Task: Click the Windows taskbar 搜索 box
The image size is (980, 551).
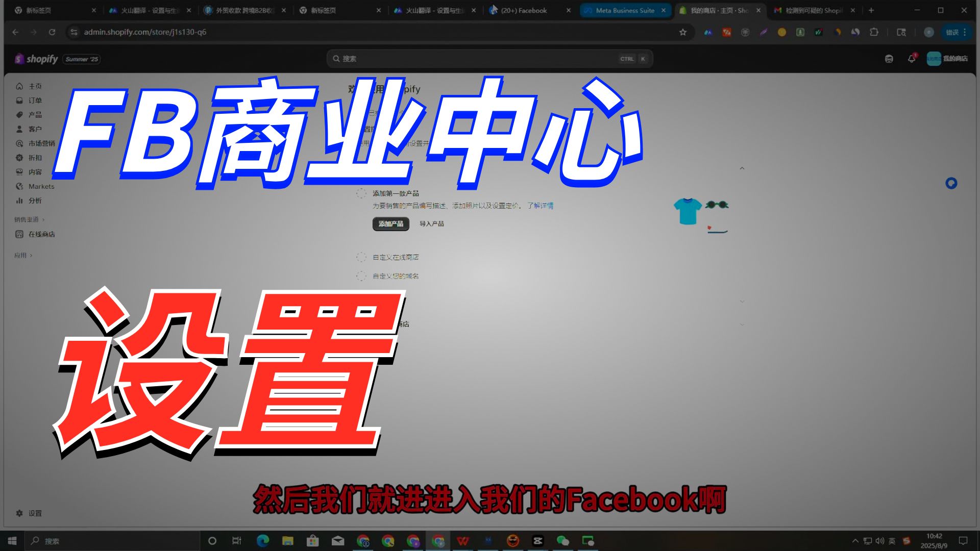Action: tap(112, 541)
